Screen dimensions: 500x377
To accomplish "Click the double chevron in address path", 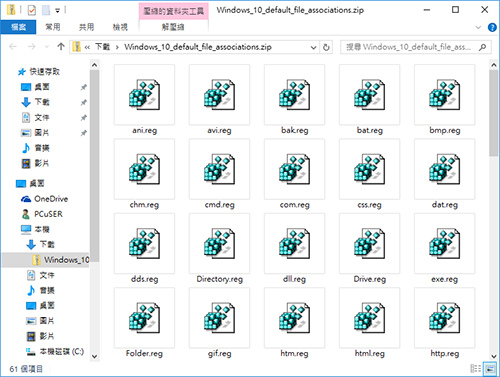I will (x=87, y=47).
